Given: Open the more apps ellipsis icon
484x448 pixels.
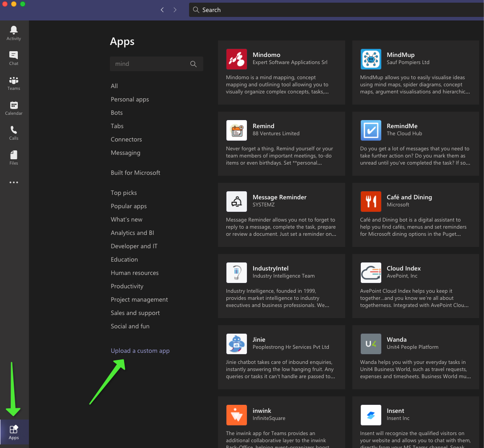Looking at the screenshot, I should point(14,182).
